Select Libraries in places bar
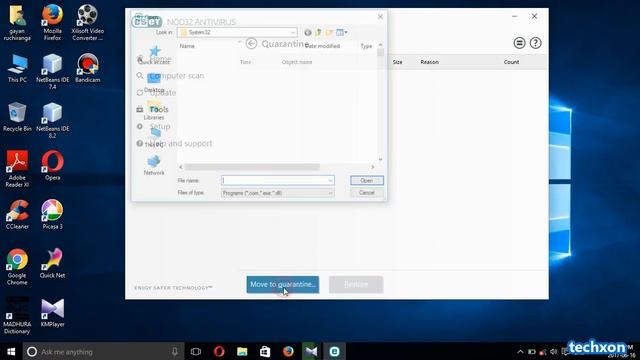Image resolution: width=640 pixels, height=360 pixels. (154, 111)
